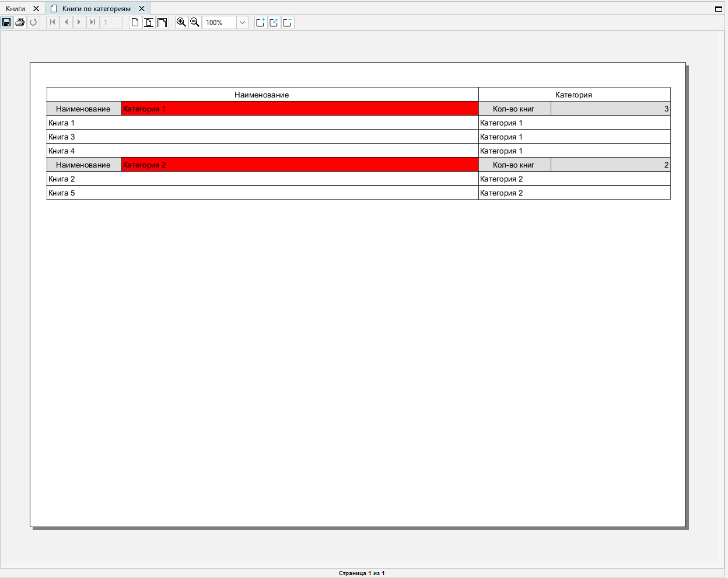This screenshot has width=728, height=578.
Task: Zoom out with magnifier minus icon
Action: [195, 22]
